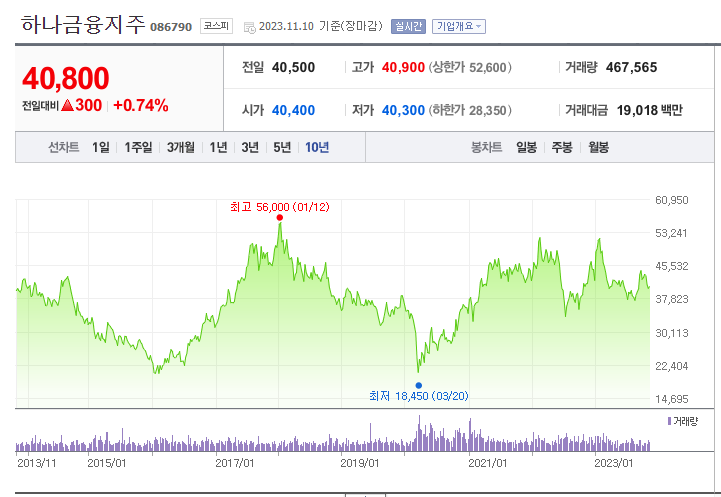
Task: Click the 저가 value 40,300
Action: pyautogui.click(x=403, y=110)
